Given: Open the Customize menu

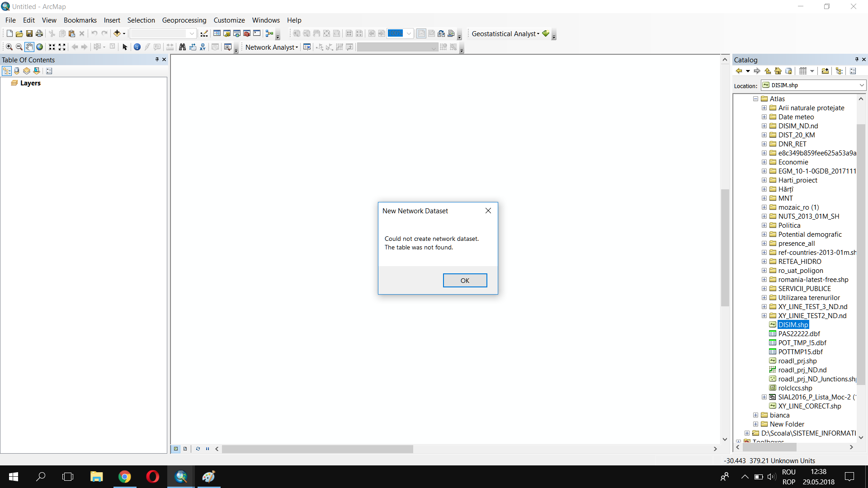Looking at the screenshot, I should [x=229, y=20].
